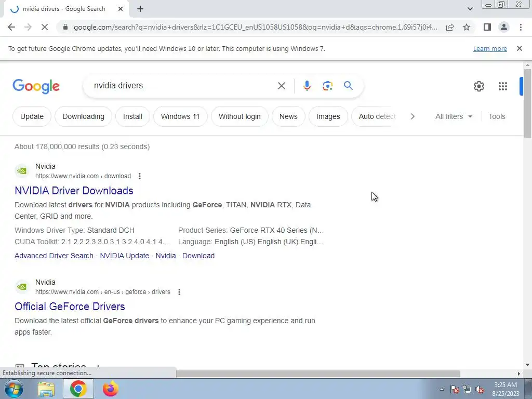Viewport: 532px width, 399px height.
Task: Go back with the browser back arrow
Action: pos(11,27)
